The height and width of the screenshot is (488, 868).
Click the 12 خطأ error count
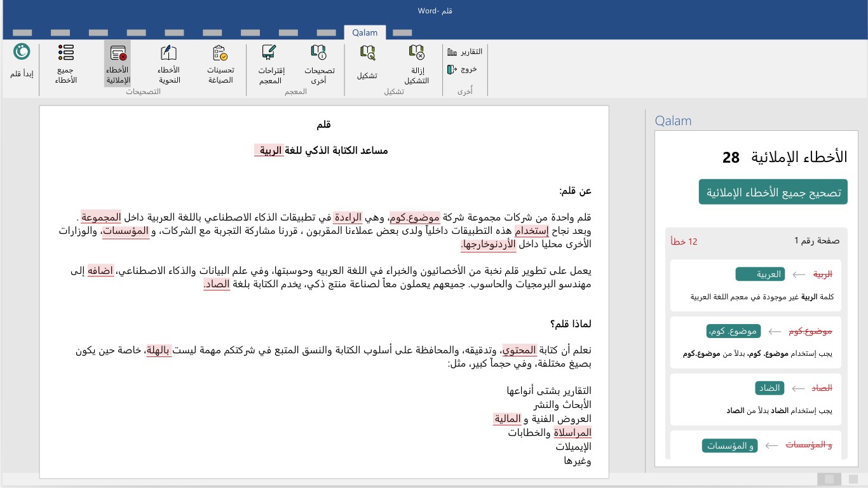684,241
